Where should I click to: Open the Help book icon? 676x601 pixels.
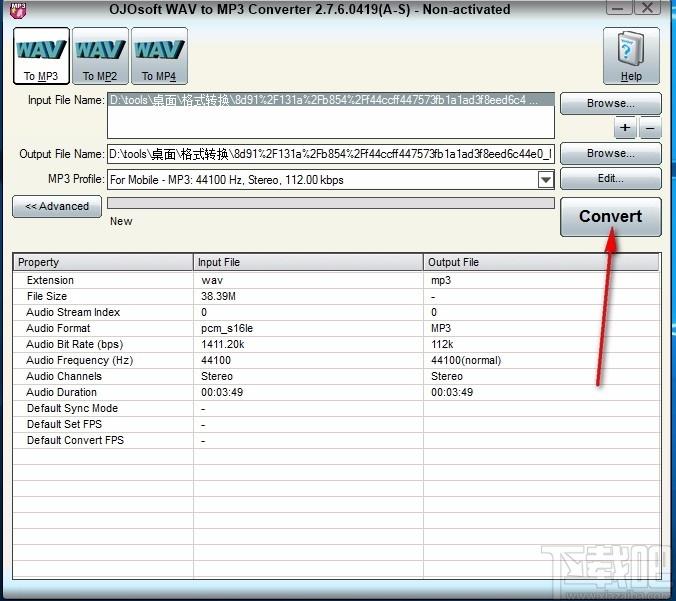click(x=631, y=56)
